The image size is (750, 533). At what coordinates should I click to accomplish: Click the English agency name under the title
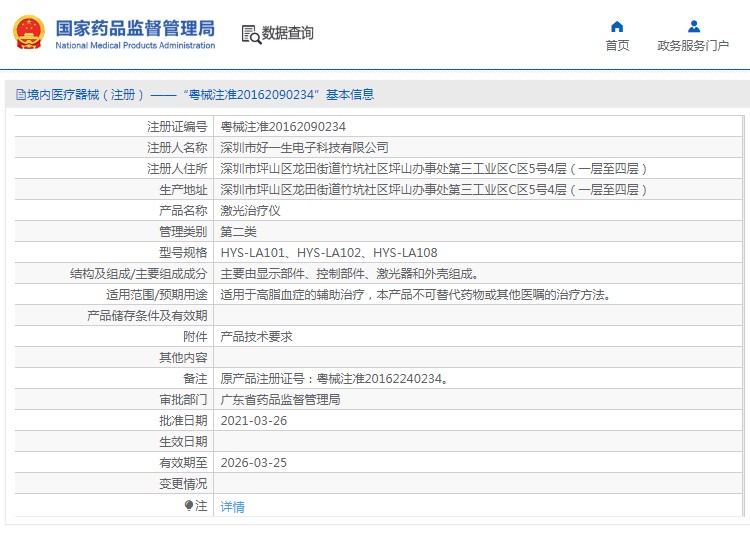coord(135,46)
